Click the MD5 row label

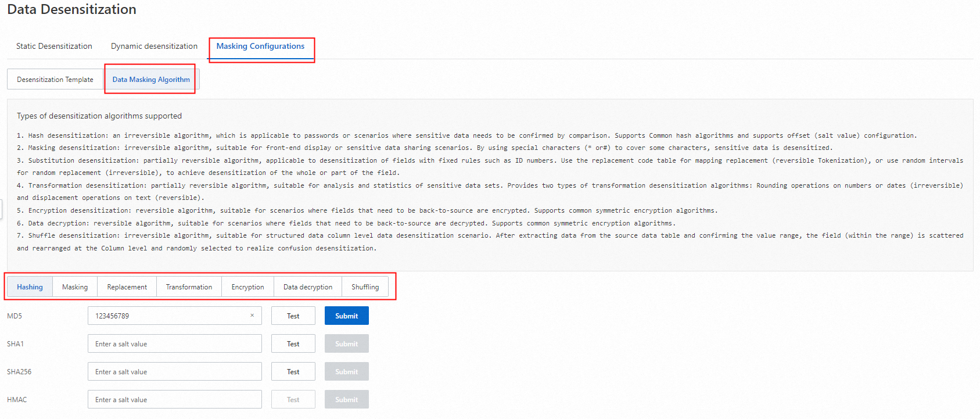click(x=15, y=316)
